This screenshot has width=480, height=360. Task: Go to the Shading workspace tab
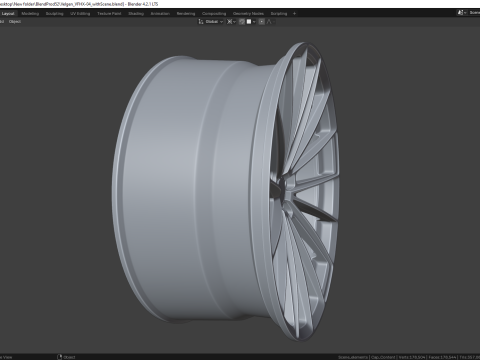tap(136, 14)
